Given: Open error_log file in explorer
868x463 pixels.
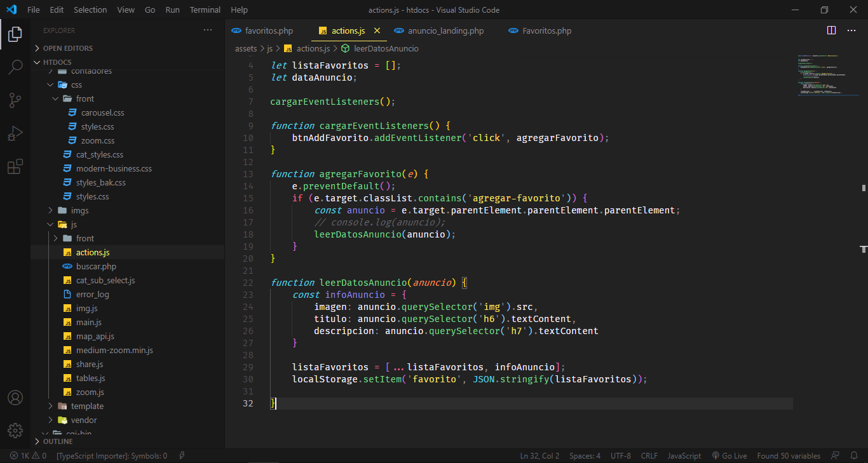Looking at the screenshot, I should tap(92, 294).
